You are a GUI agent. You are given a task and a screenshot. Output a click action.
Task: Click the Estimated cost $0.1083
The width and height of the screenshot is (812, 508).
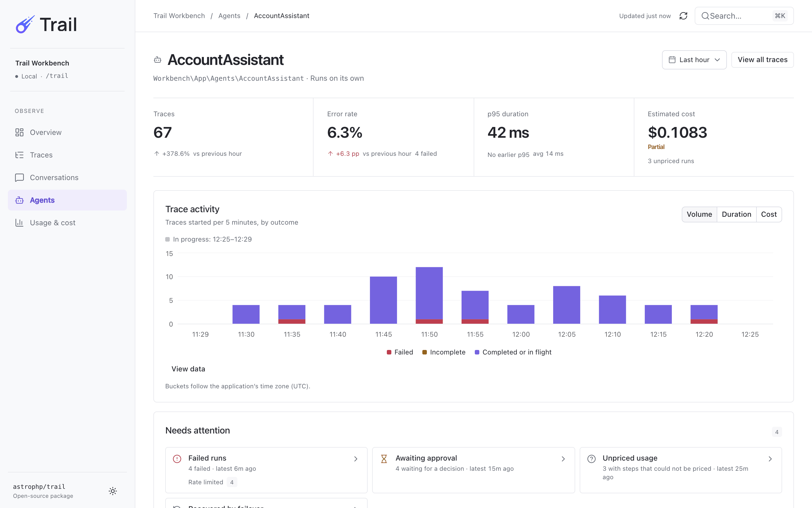[x=677, y=132]
